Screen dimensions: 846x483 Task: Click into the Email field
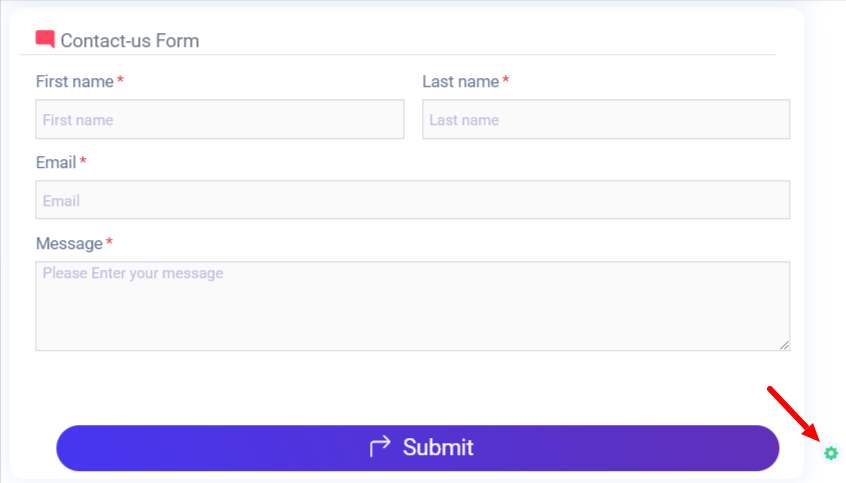click(x=412, y=200)
